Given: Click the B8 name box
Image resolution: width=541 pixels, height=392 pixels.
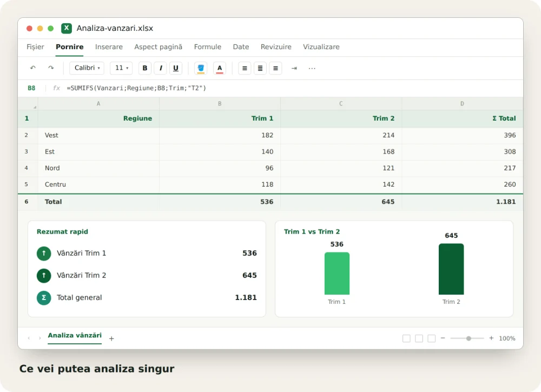Looking at the screenshot, I should (x=31, y=88).
